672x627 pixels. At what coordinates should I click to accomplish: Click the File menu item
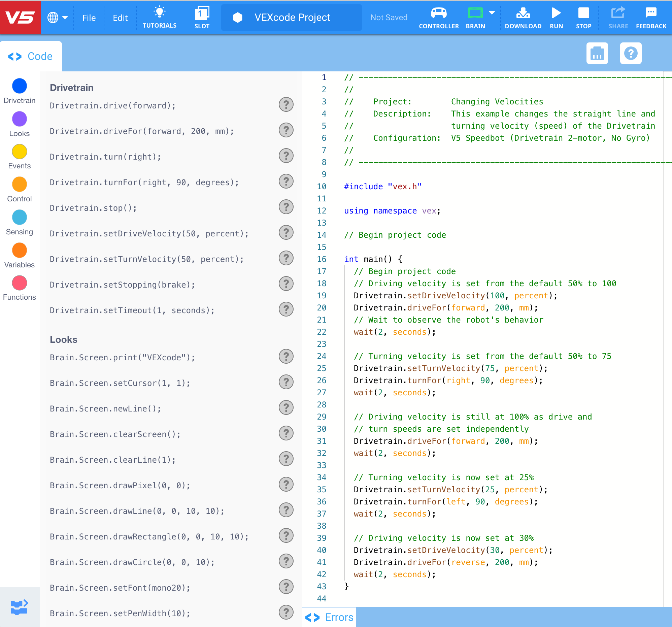pos(90,18)
